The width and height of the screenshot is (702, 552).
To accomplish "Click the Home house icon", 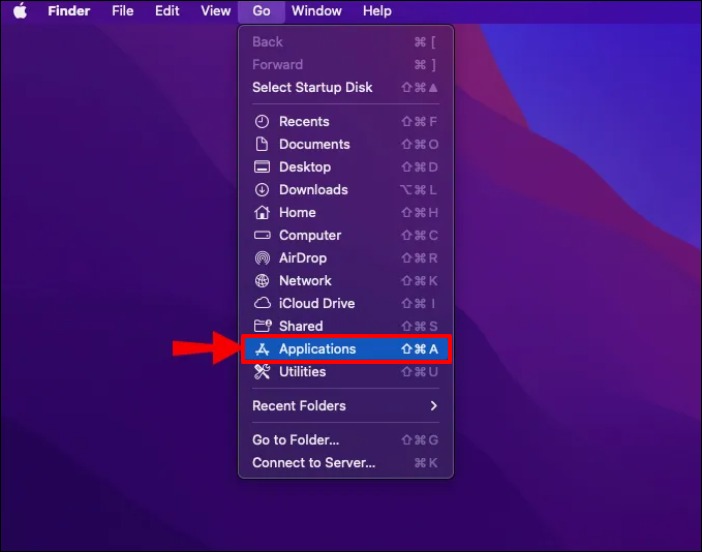I will (x=262, y=212).
